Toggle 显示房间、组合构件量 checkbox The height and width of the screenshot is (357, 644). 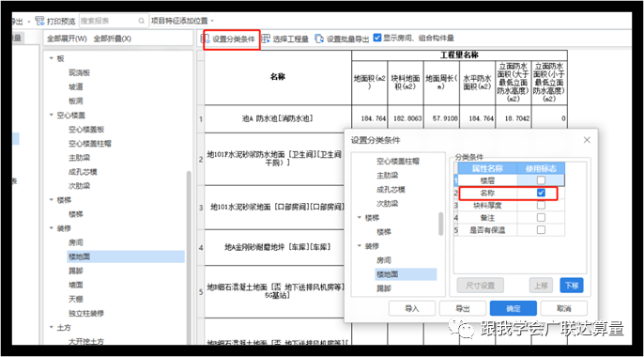[x=377, y=38]
